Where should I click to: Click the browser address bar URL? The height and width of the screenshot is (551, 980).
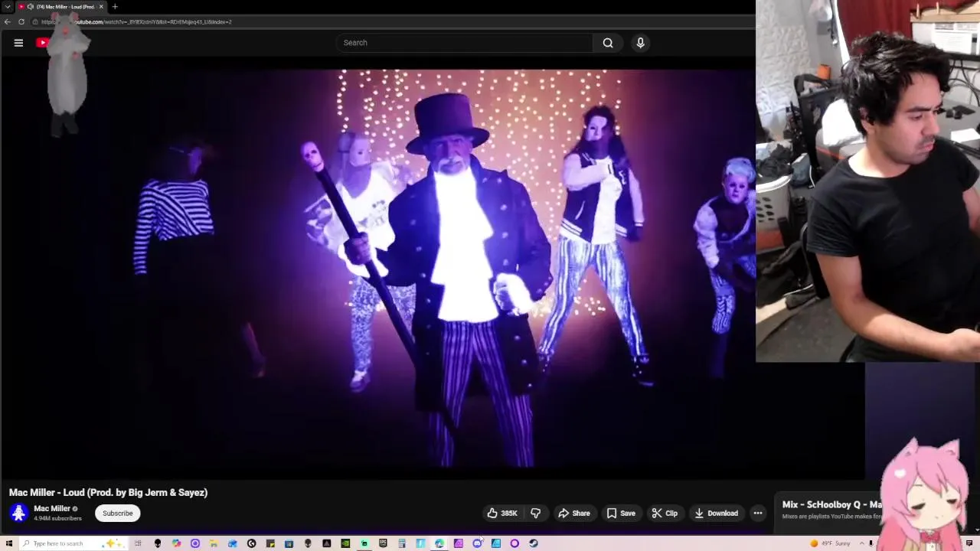coord(138,22)
